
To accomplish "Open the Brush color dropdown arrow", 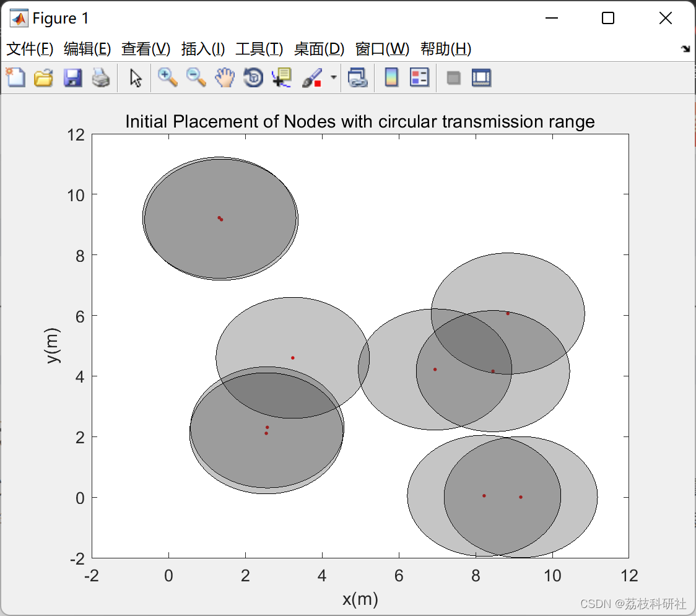I will [334, 77].
